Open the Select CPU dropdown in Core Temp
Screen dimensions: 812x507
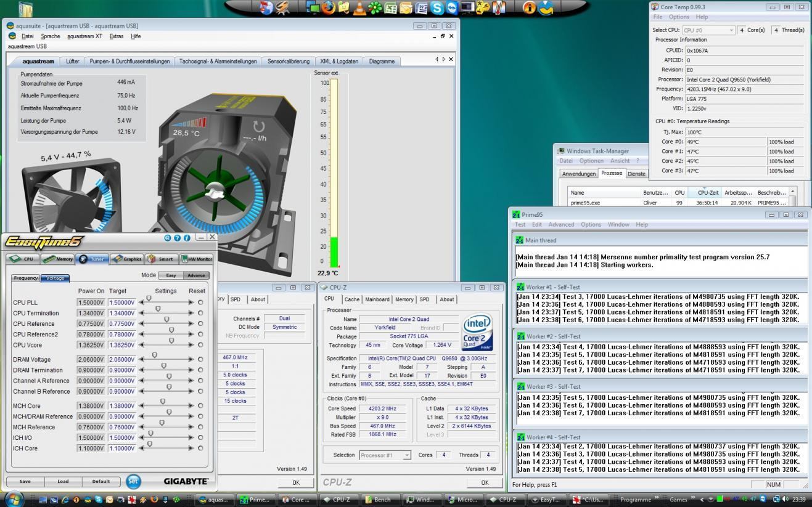731,30
